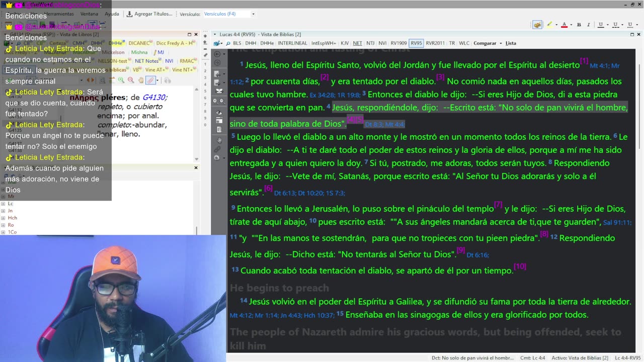
Task: Open the dropdown arrow beside the paperclip button
Action: [157, 80]
